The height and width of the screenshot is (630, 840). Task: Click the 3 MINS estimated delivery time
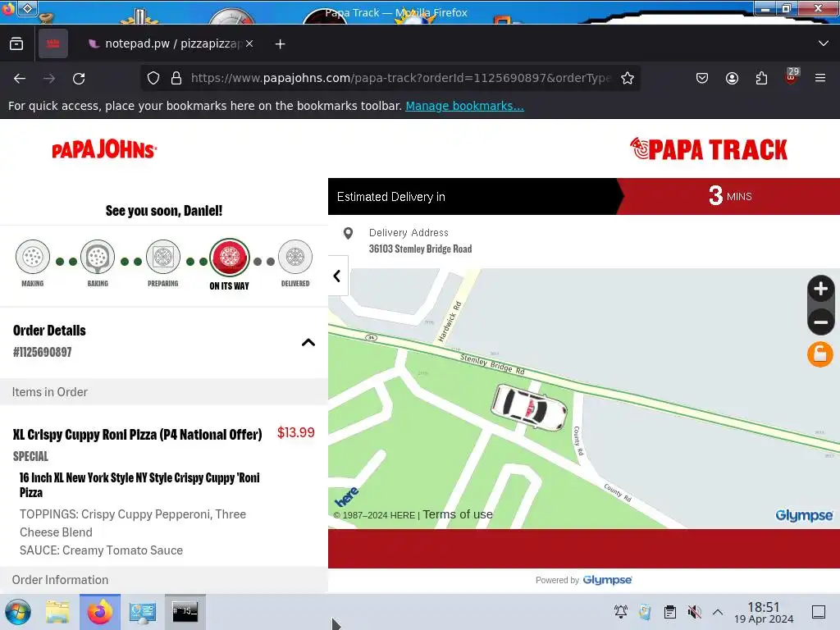[x=730, y=196]
